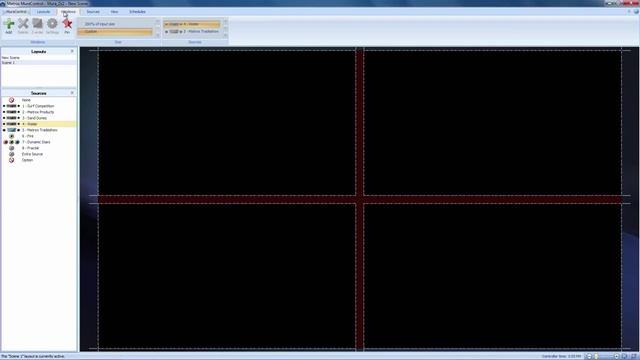Click connector icon of Surf Competition source
The width and height of the screenshot is (640, 360).
pyautogui.click(x=11, y=106)
